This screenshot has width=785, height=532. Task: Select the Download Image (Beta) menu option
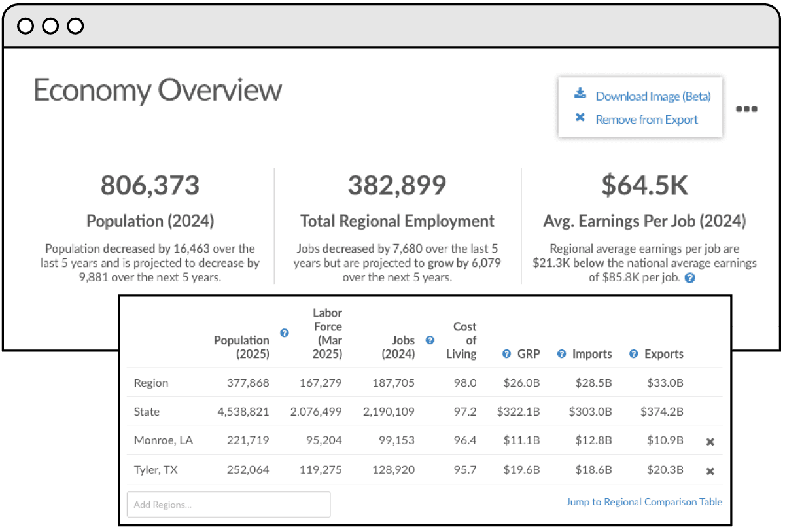coord(653,96)
